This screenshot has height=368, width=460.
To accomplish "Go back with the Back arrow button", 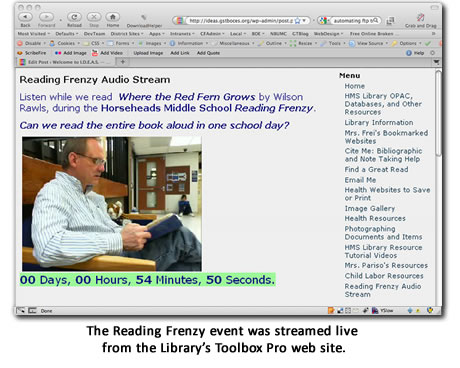I will coord(25,17).
